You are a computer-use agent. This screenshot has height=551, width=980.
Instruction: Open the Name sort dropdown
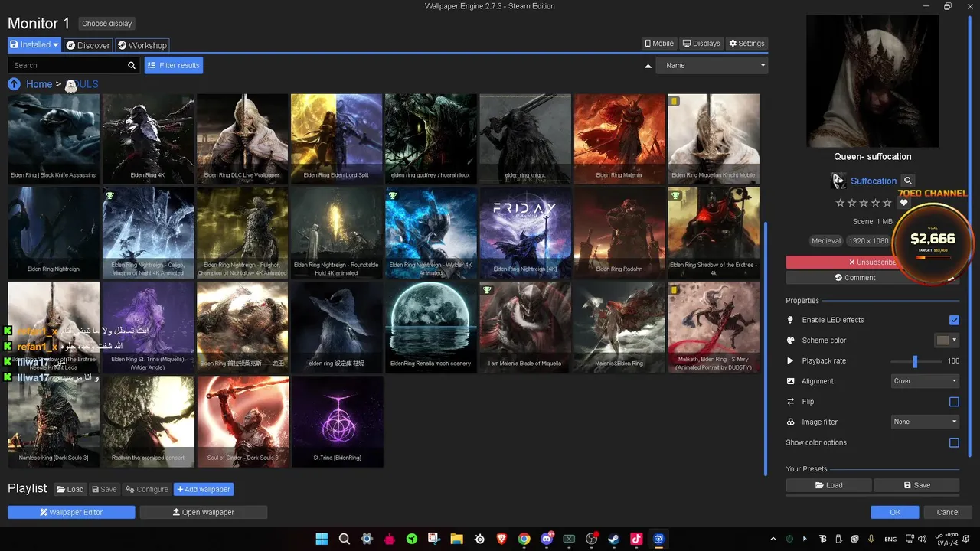712,66
